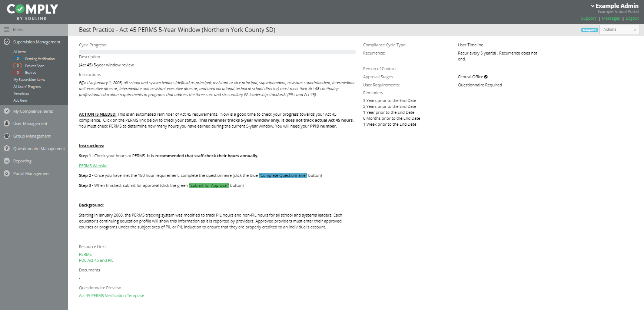Click the Cycle Progress bar

coord(217,52)
